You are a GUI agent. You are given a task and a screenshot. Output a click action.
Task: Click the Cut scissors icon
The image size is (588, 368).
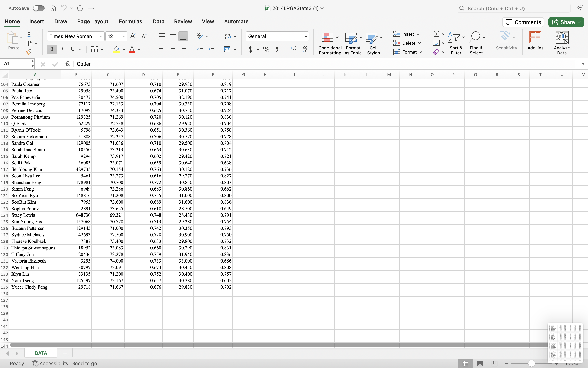[x=29, y=34]
